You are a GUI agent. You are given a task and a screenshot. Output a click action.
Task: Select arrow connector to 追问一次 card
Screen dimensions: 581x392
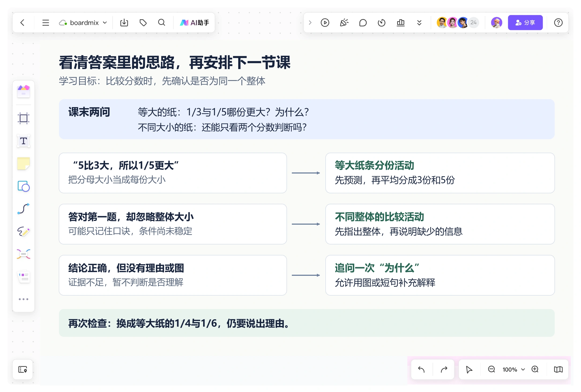coord(306,275)
